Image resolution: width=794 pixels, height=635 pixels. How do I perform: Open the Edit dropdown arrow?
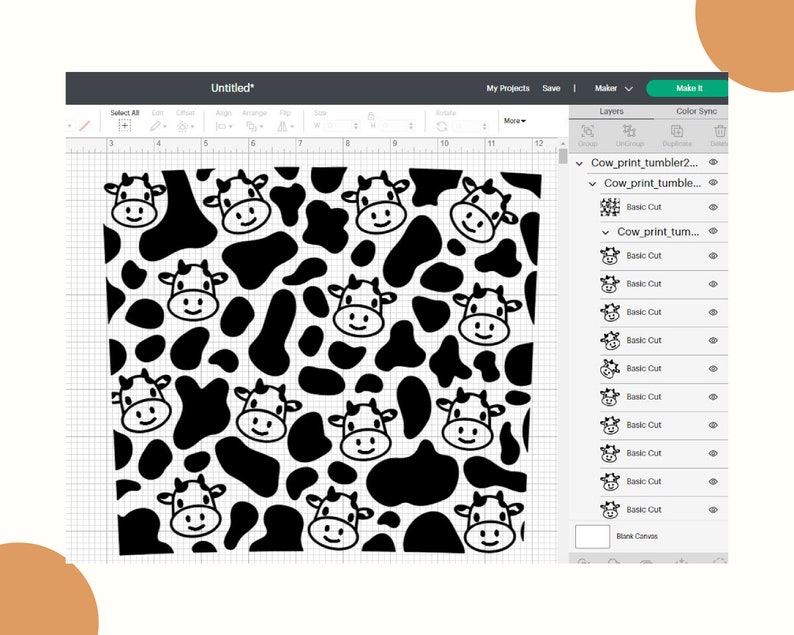[x=165, y=127]
